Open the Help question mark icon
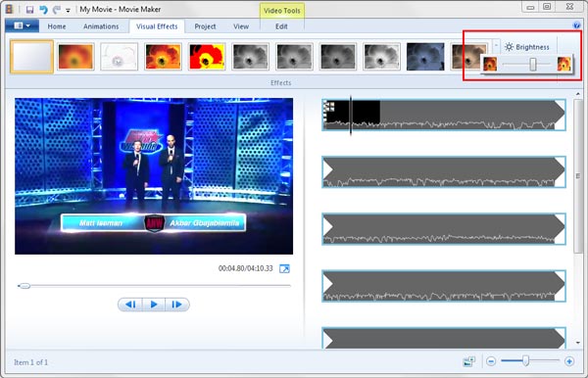This screenshot has height=378, width=588. tap(577, 25)
